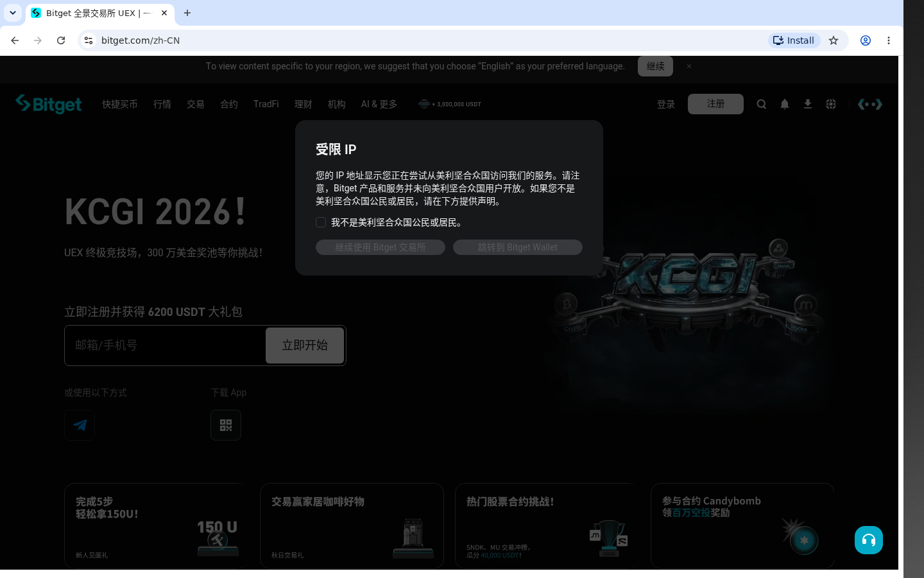Click 继续使用 Bitget 交易所 button
The height and width of the screenshot is (578, 924).
[x=381, y=247]
